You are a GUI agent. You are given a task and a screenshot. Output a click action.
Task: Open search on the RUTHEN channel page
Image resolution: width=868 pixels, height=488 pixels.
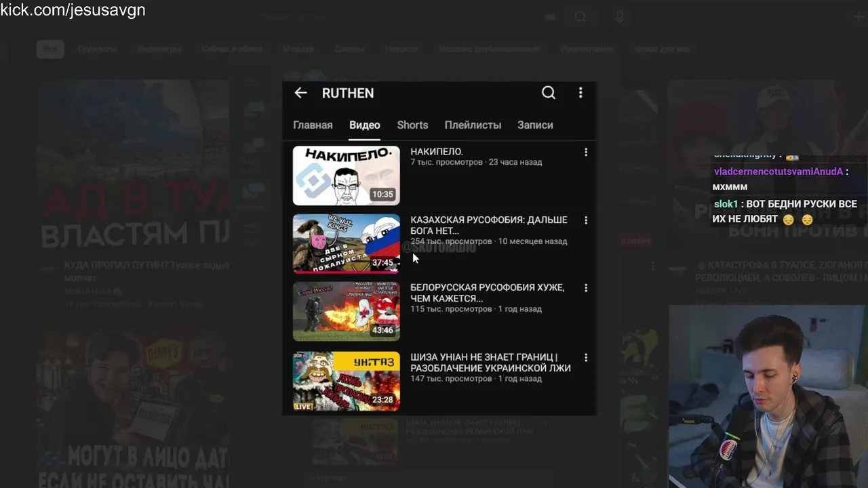click(x=549, y=93)
